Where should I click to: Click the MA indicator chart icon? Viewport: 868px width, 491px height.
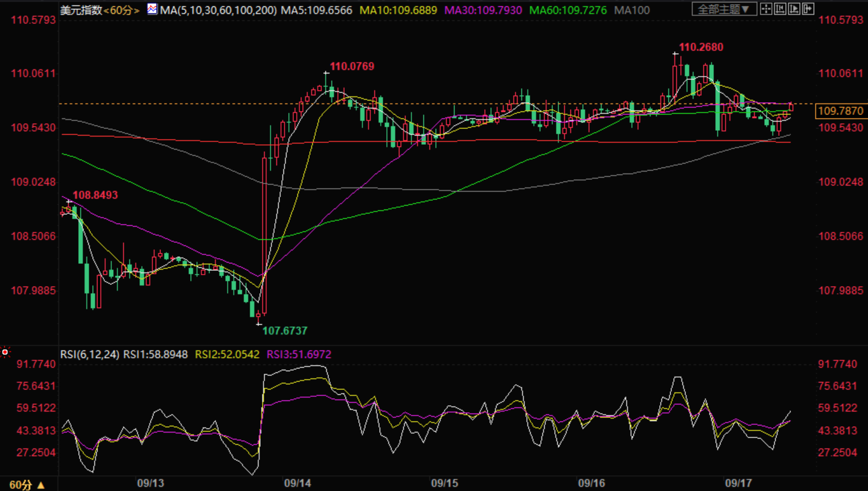pyautogui.click(x=152, y=9)
